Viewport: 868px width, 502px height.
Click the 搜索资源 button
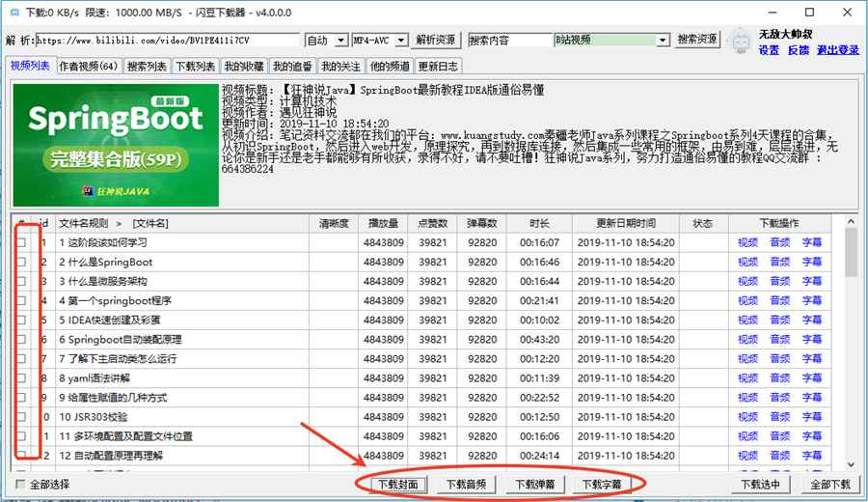pos(697,40)
